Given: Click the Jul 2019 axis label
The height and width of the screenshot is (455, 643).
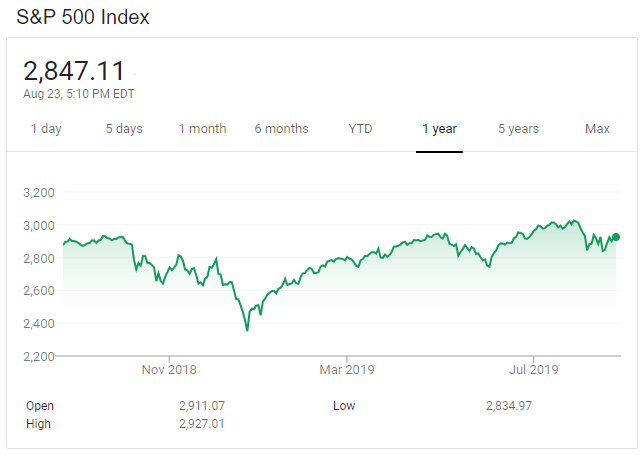Looking at the screenshot, I should click(534, 370).
